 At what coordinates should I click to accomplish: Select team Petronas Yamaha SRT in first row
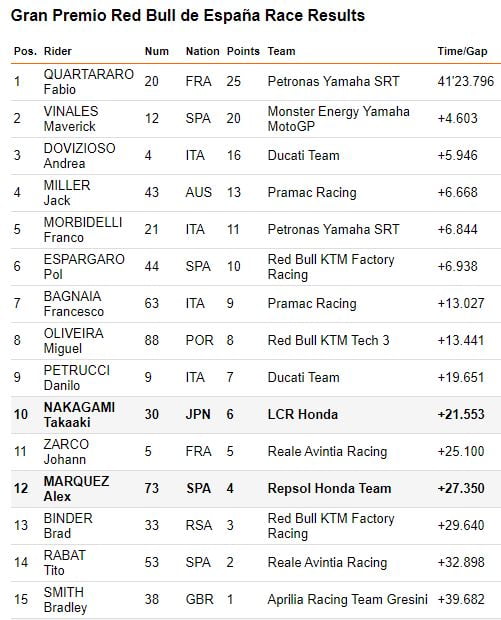point(333,81)
